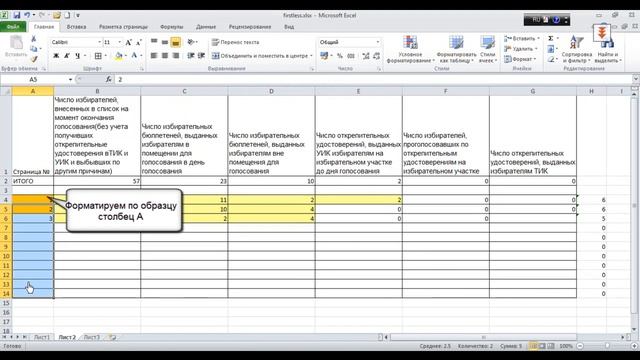Click the Fill down icon in editing
This screenshot has height=360, width=640.
point(551,49)
